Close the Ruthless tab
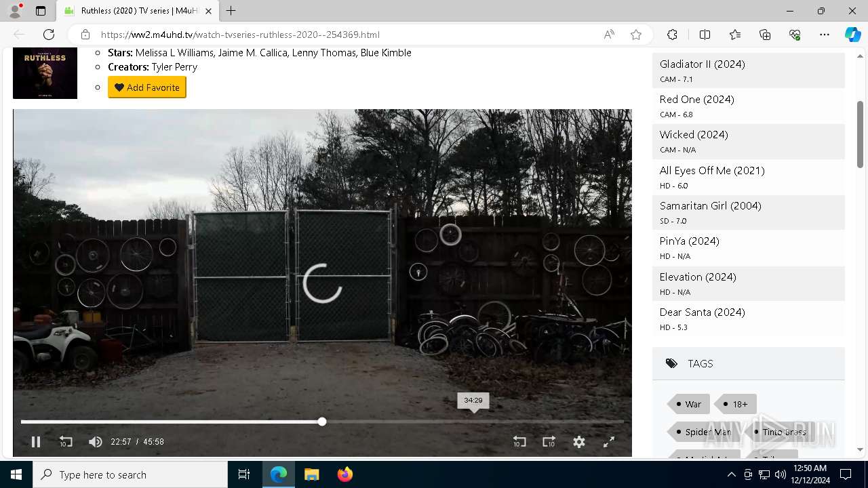This screenshot has height=488, width=868. point(208,11)
